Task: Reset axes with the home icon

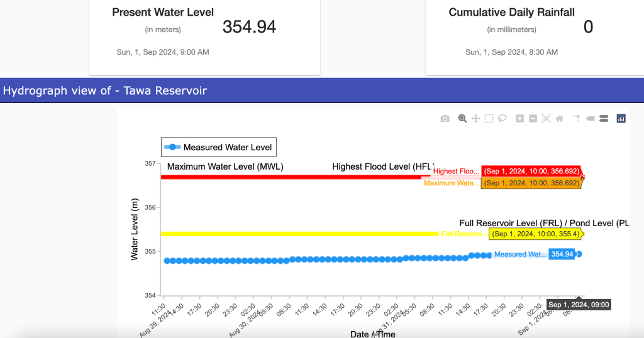Action: [x=559, y=118]
